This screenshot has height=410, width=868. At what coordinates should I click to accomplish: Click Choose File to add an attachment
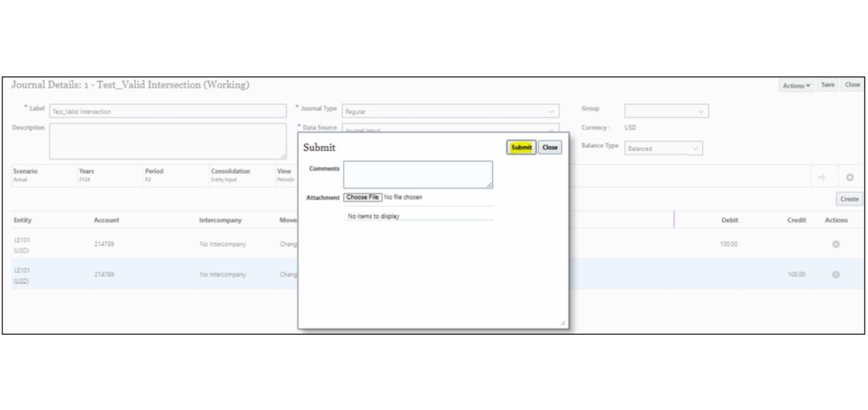362,197
